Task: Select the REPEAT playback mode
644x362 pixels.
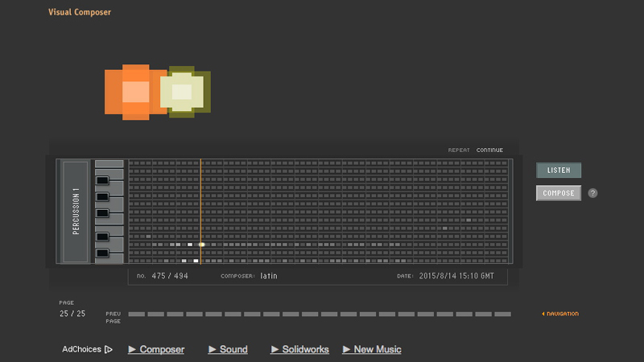Action: coord(459,150)
